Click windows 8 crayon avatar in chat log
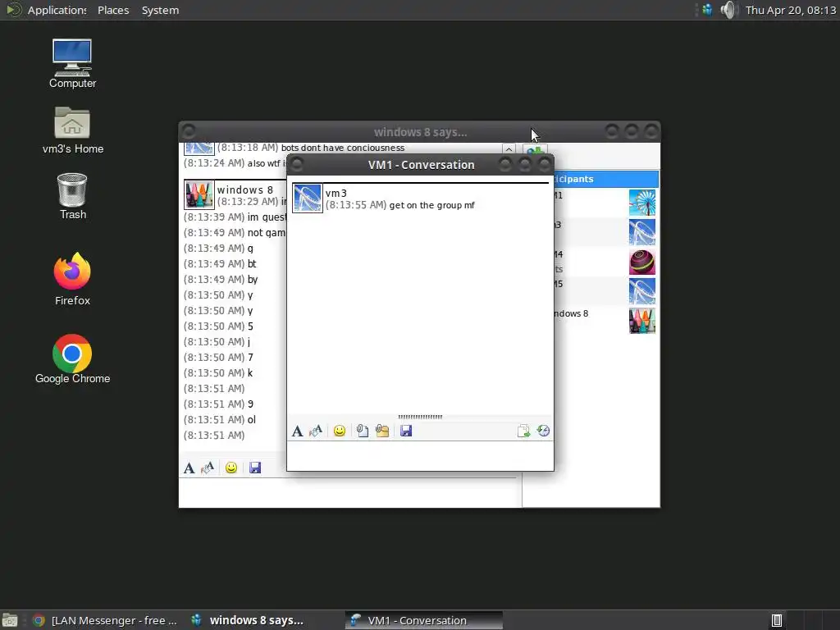 [x=199, y=194]
